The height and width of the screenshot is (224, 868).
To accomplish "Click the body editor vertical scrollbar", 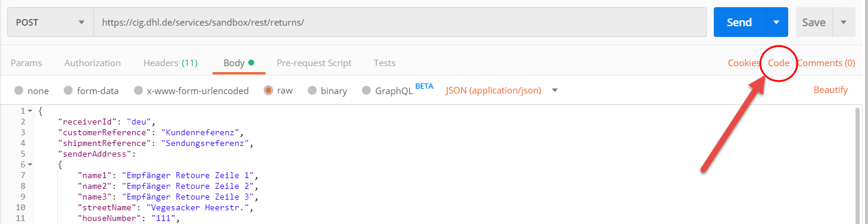I will (x=857, y=165).
